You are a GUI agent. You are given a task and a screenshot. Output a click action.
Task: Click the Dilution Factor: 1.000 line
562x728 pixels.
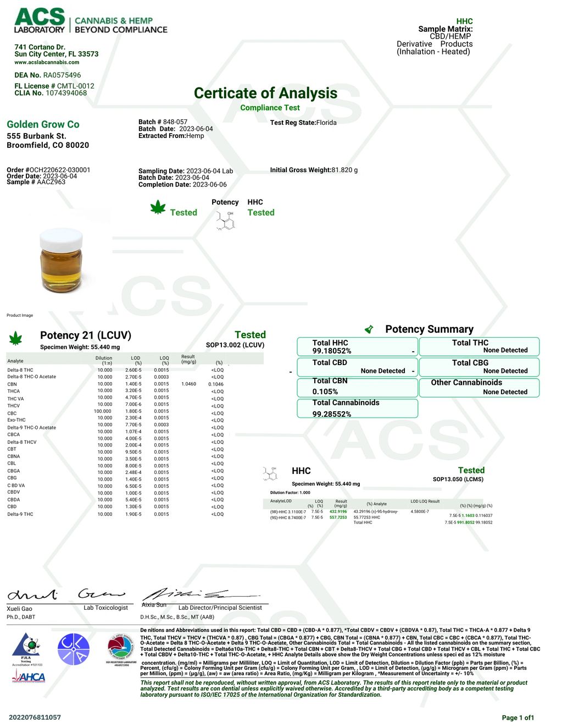point(290,493)
